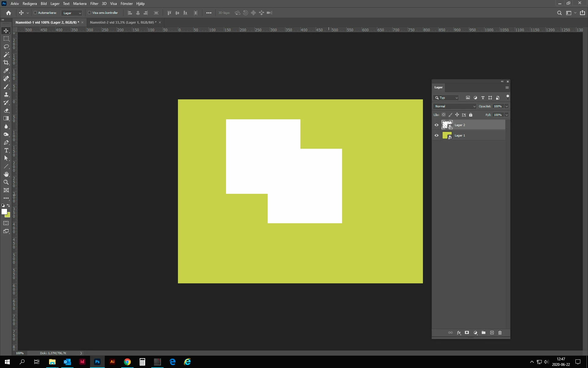Select the Crop tool
The height and width of the screenshot is (368, 588).
click(x=6, y=63)
